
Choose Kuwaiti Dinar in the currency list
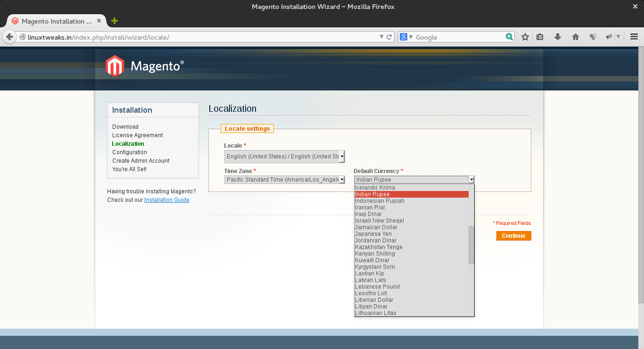point(372,260)
